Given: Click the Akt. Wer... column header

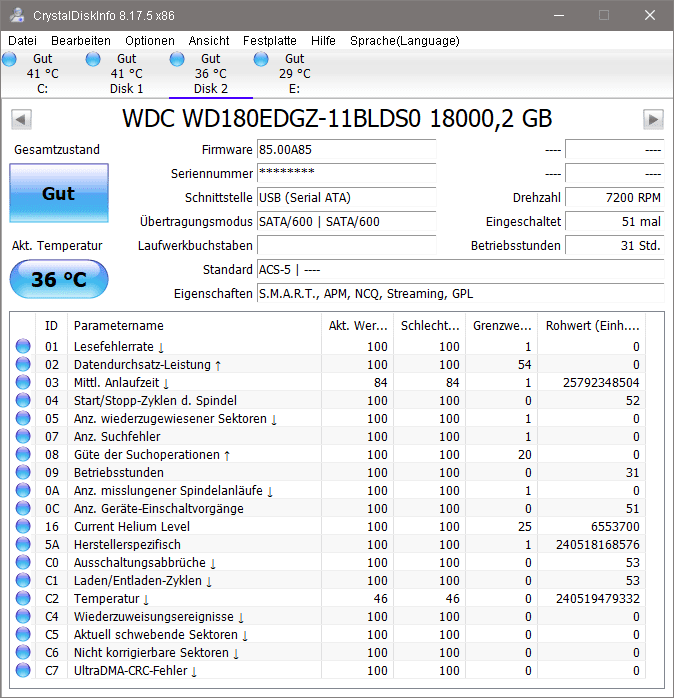Looking at the screenshot, I should (357, 325).
